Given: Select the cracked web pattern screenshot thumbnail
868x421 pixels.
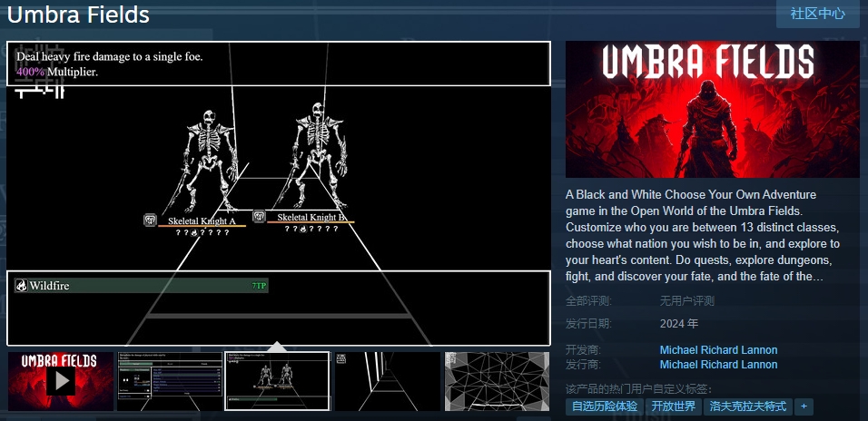Looking at the screenshot, I should [498, 381].
